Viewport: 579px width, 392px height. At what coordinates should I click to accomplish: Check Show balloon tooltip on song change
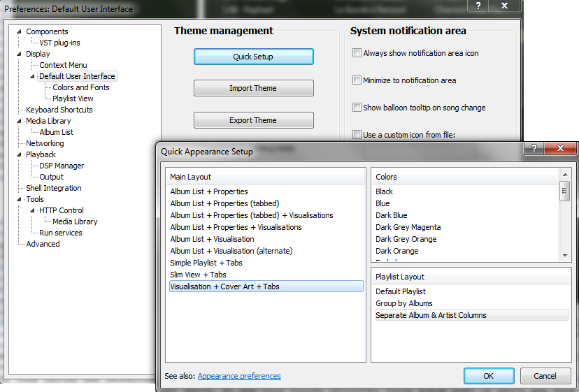pyautogui.click(x=357, y=108)
